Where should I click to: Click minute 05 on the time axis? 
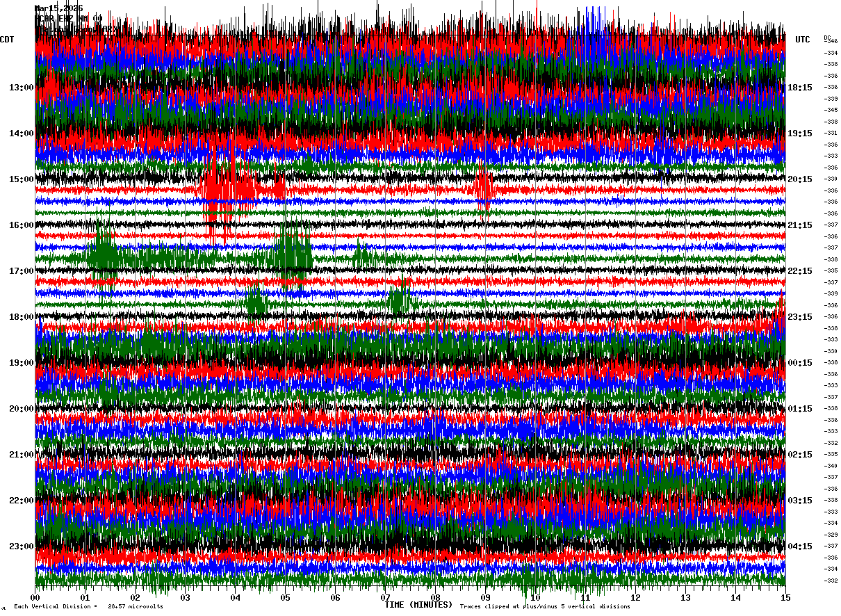(285, 598)
